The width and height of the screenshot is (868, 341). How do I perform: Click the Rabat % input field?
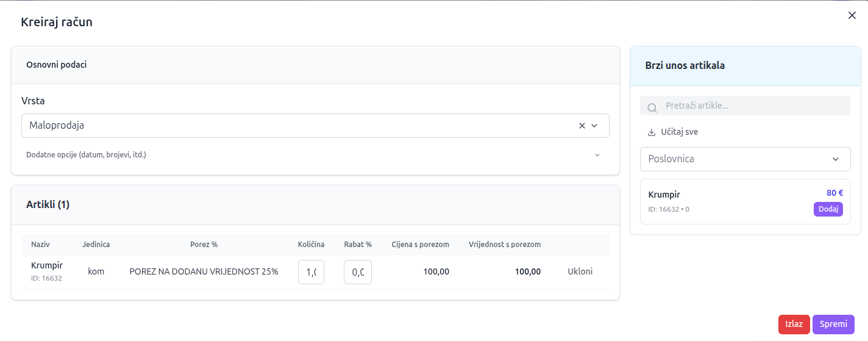point(358,272)
